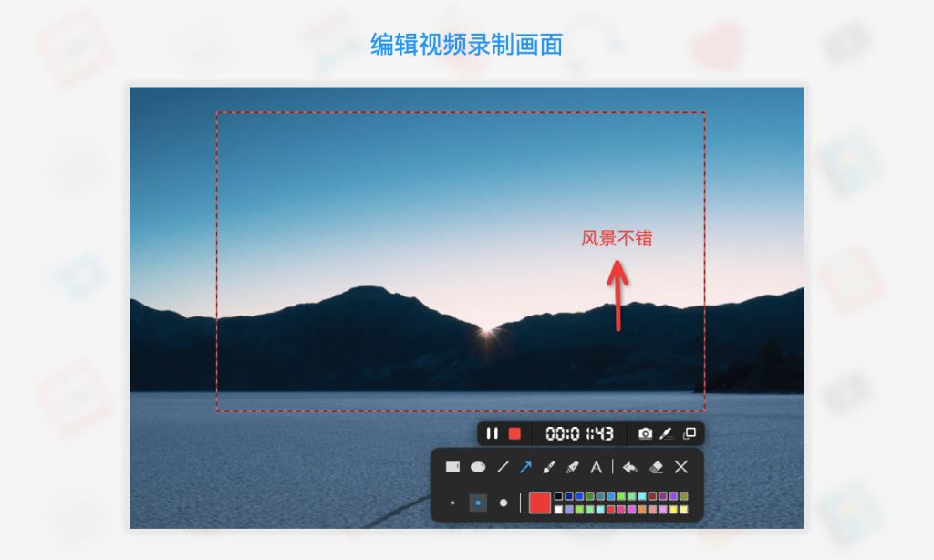
Task: Pause the screen recording
Action: click(x=492, y=433)
